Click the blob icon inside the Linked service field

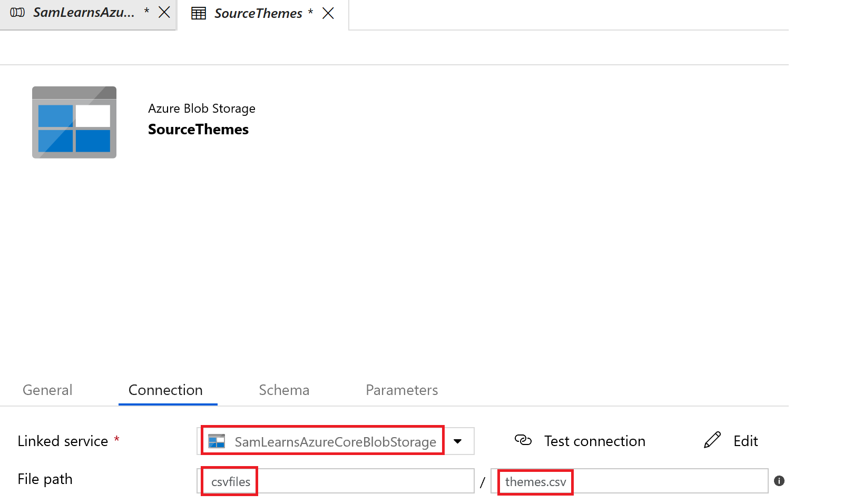(x=217, y=441)
